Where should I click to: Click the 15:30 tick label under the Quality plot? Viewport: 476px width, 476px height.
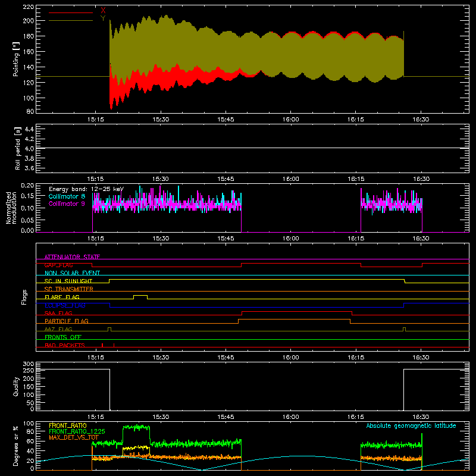click(161, 417)
